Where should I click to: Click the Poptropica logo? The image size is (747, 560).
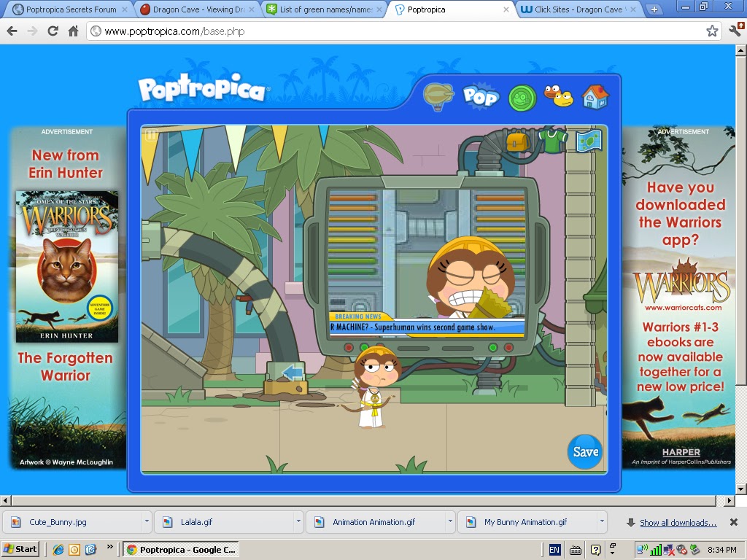click(204, 88)
